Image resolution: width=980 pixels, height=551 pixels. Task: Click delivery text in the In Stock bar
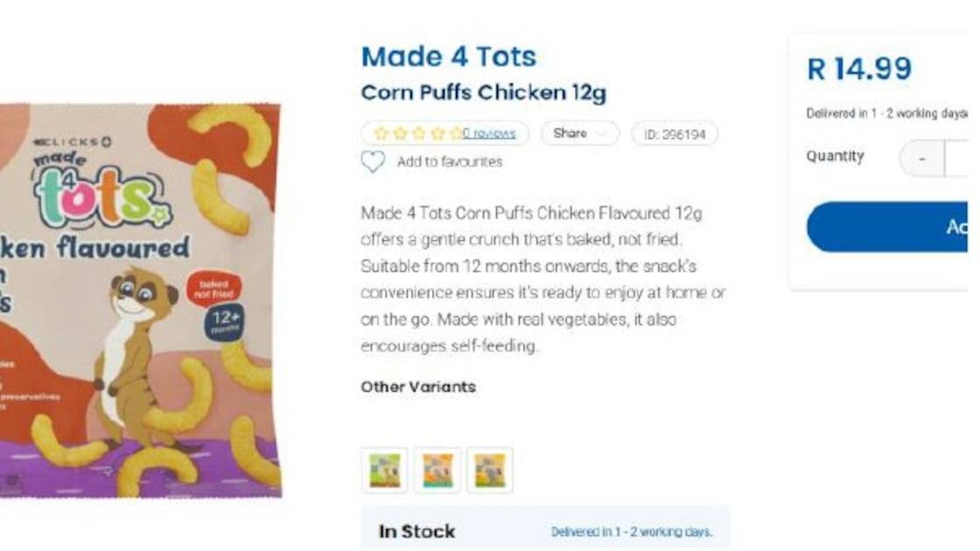coord(631,531)
